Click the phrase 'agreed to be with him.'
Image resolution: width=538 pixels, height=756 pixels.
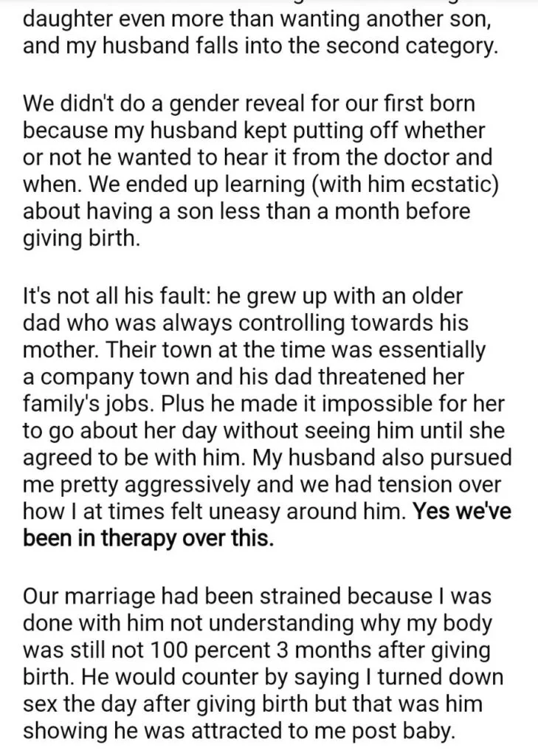point(134,458)
